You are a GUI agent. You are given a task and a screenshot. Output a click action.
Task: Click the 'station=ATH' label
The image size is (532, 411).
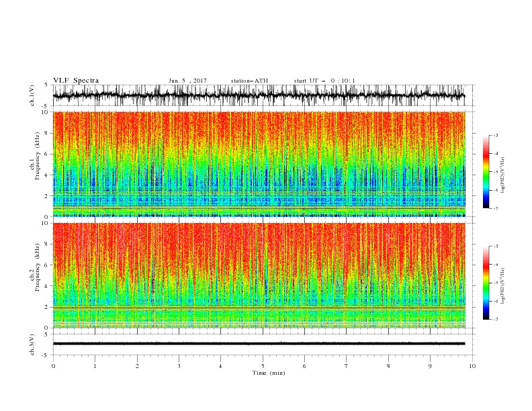(249, 81)
